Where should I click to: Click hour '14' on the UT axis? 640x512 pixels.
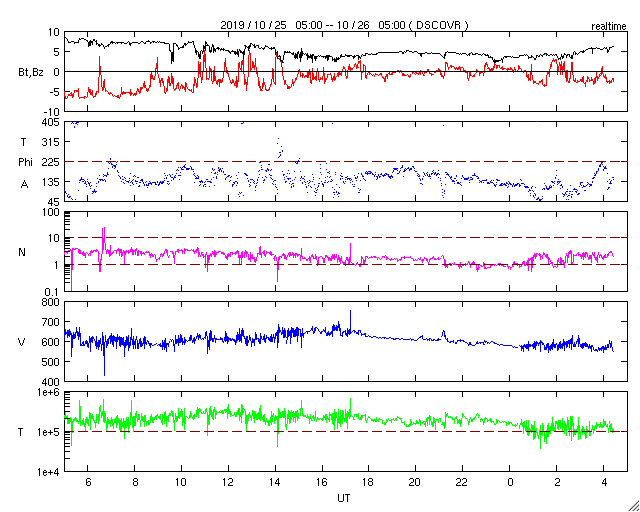276,482
